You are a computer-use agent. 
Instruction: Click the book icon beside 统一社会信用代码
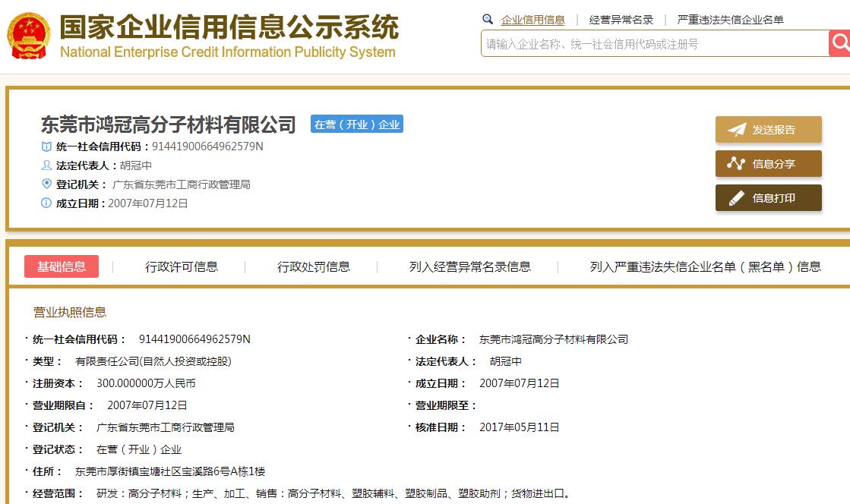pos(46,146)
